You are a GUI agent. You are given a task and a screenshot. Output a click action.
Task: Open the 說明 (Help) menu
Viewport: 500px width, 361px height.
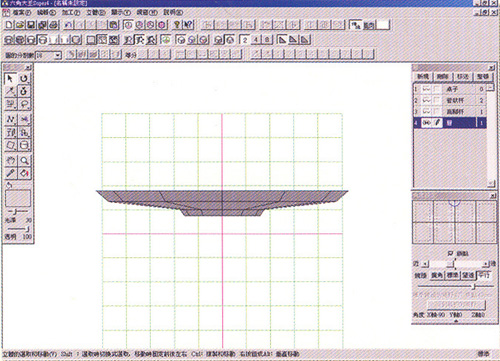pos(173,13)
